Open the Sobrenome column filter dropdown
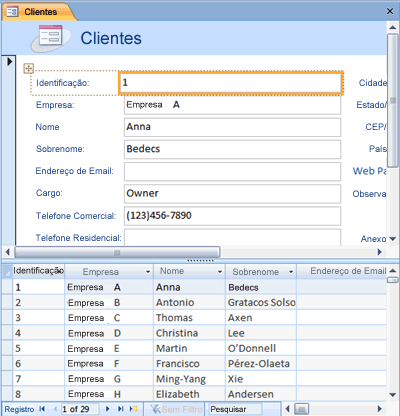Viewport: 400px width, 416px height. 291,272
